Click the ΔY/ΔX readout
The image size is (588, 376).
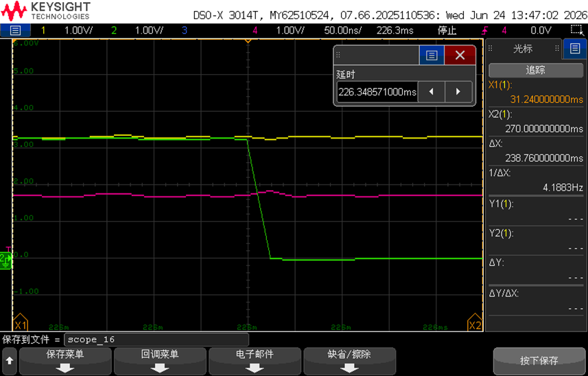(536, 301)
